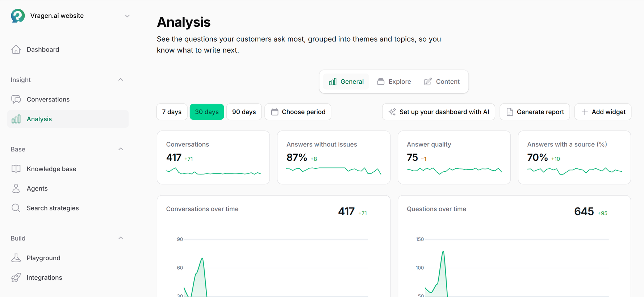Image resolution: width=644 pixels, height=297 pixels.
Task: Click the Analysis bar chart sidebar icon
Action: point(16,119)
